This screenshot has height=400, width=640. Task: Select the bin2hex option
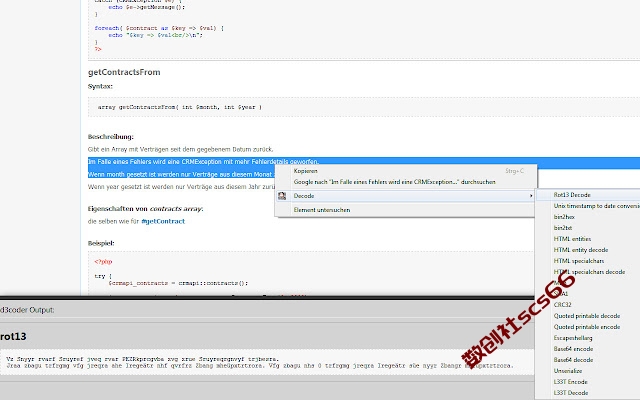coord(564,217)
